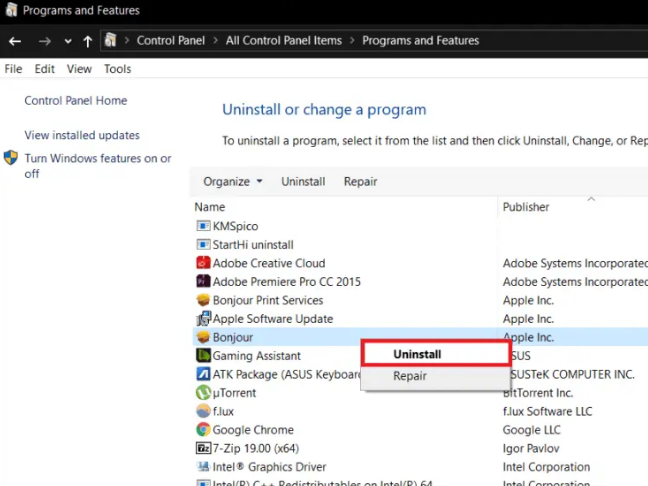This screenshot has height=486, width=648.
Task: Click the KMSpico icon
Action: click(203, 226)
